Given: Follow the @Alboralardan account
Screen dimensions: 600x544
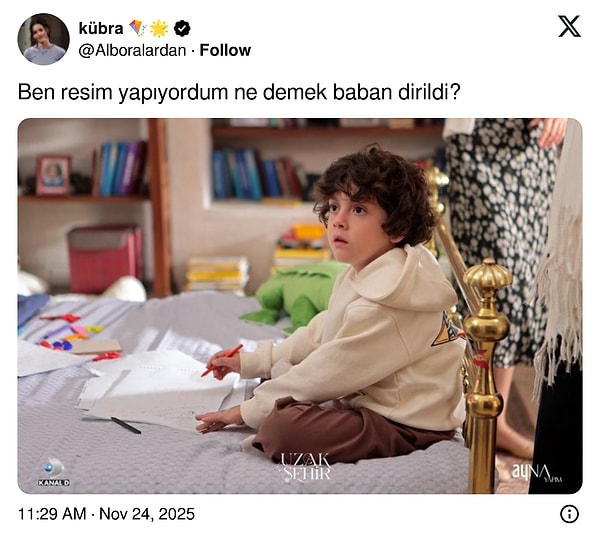Looking at the screenshot, I should click(x=225, y=50).
